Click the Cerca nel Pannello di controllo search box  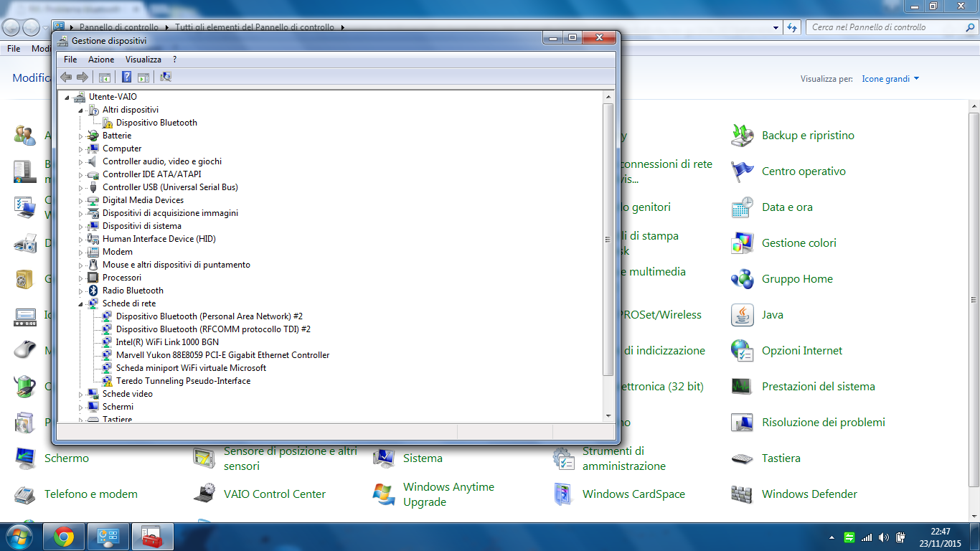[892, 27]
